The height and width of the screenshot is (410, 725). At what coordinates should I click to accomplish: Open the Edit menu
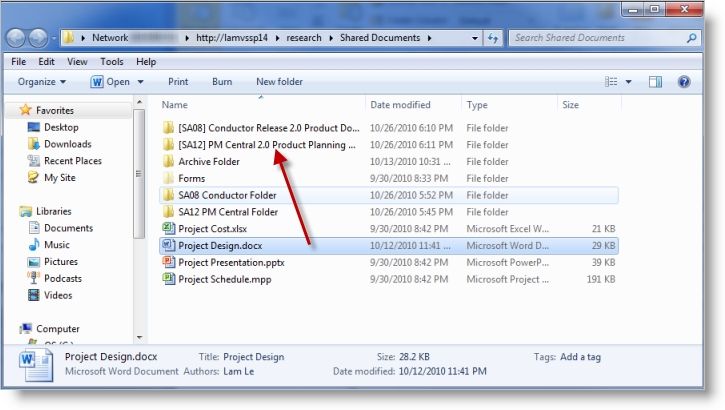click(46, 61)
